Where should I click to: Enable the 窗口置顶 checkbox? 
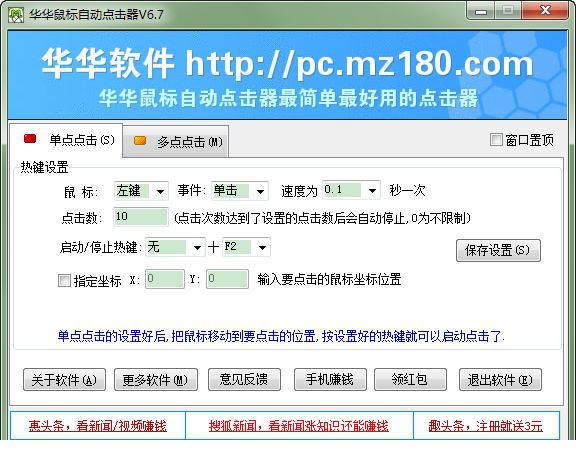[x=496, y=140]
